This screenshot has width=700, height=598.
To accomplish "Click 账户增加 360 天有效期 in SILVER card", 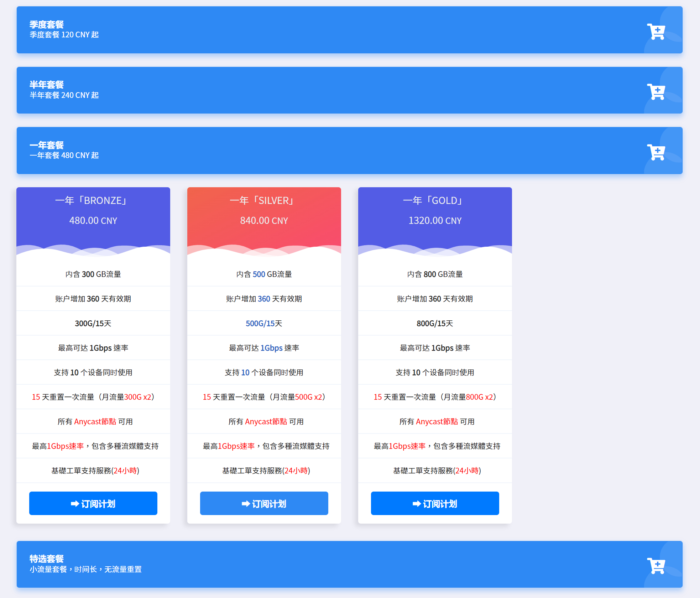I will 264,299.
